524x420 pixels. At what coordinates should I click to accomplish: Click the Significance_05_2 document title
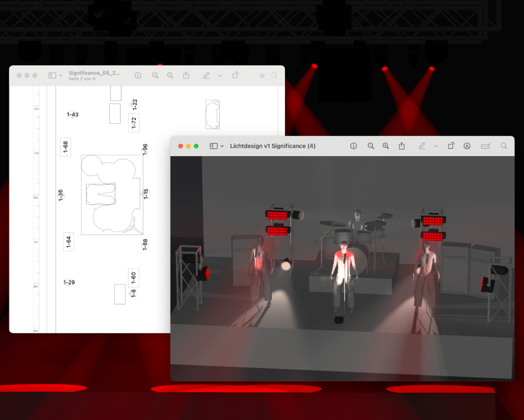click(x=94, y=73)
